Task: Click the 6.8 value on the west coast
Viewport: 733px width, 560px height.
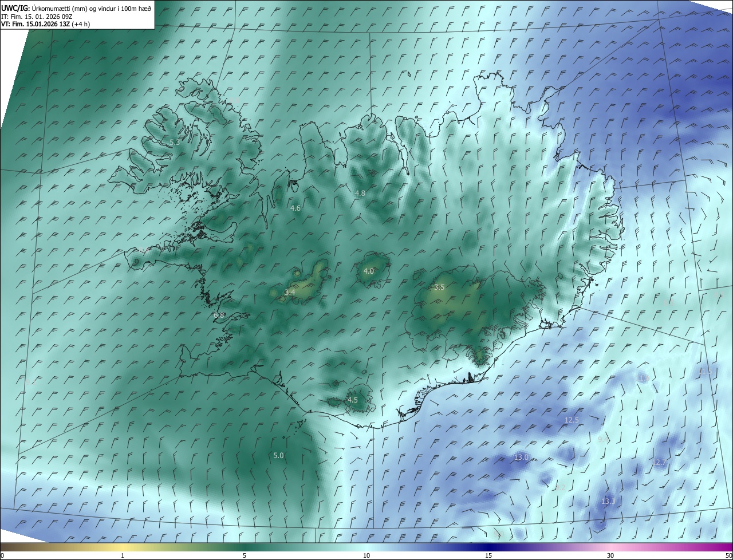Action: click(x=219, y=316)
